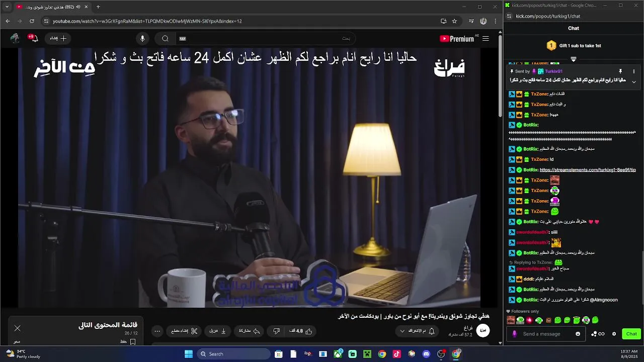Click the dddl username in chat
Screen dimensions: 644x362
click(x=528, y=279)
